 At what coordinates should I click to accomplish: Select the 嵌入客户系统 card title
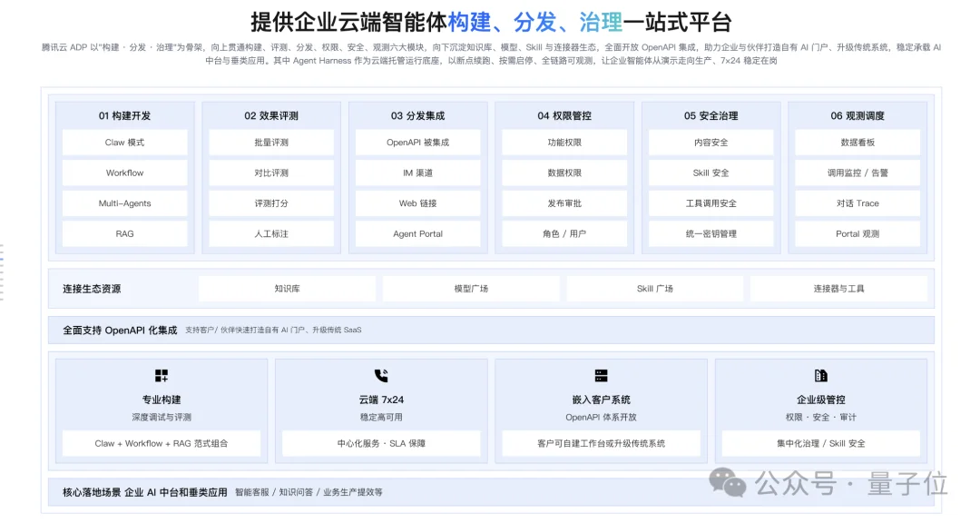[x=602, y=400]
